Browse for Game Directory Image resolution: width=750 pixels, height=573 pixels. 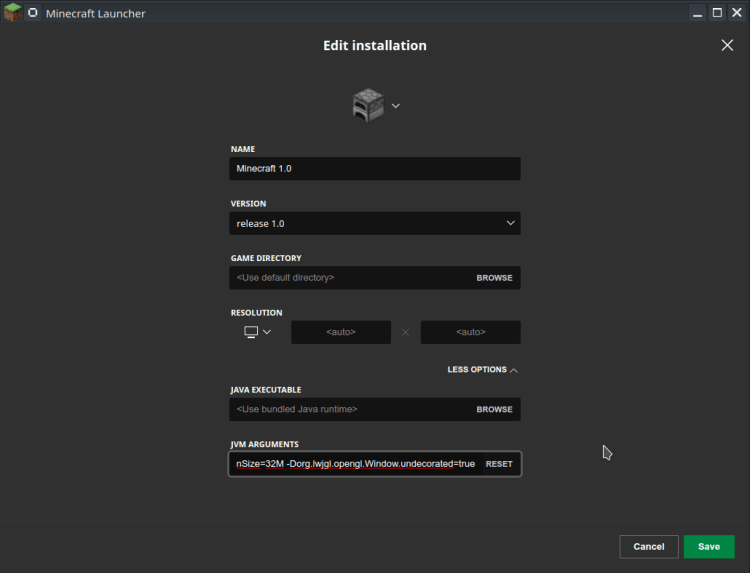(494, 278)
